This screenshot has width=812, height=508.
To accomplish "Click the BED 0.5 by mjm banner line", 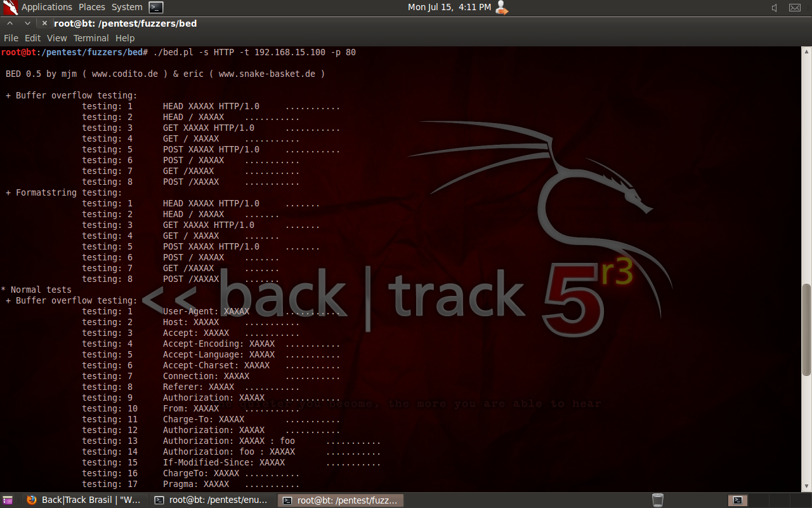I will click(x=165, y=74).
